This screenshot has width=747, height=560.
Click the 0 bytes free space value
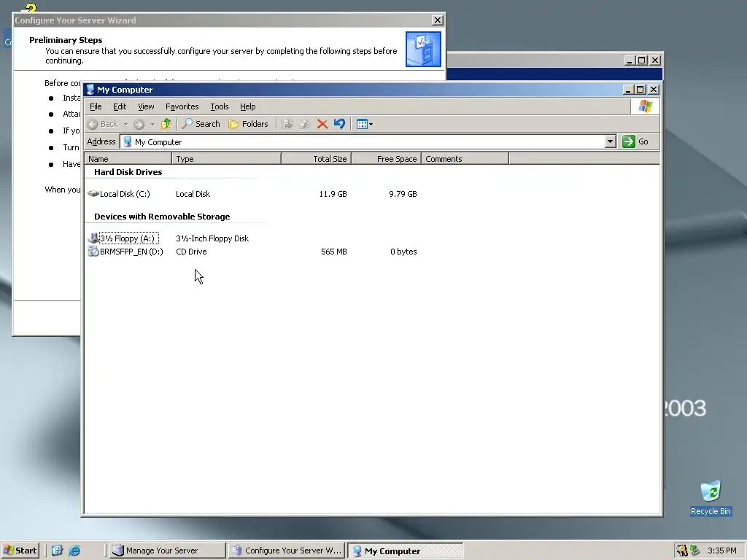[403, 252]
